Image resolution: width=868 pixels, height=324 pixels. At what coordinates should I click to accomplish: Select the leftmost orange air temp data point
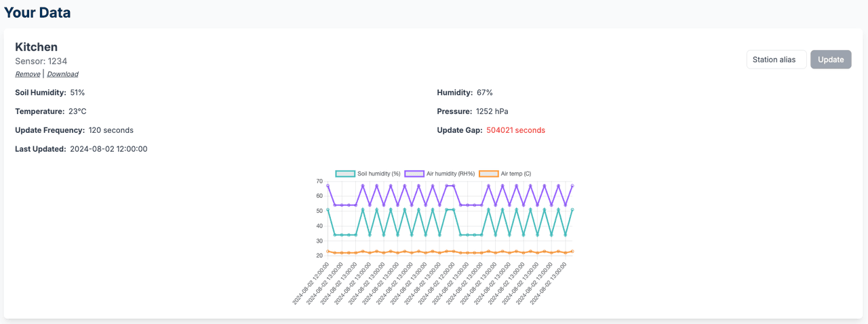328,251
